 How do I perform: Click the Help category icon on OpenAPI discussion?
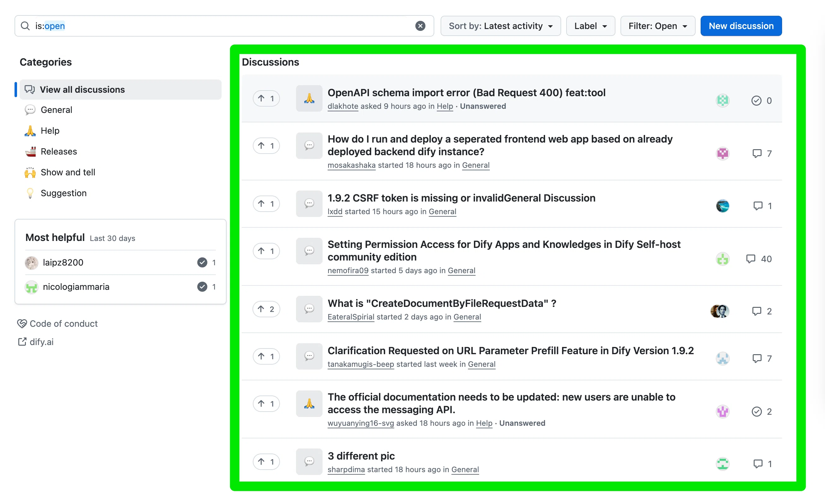[x=309, y=98]
